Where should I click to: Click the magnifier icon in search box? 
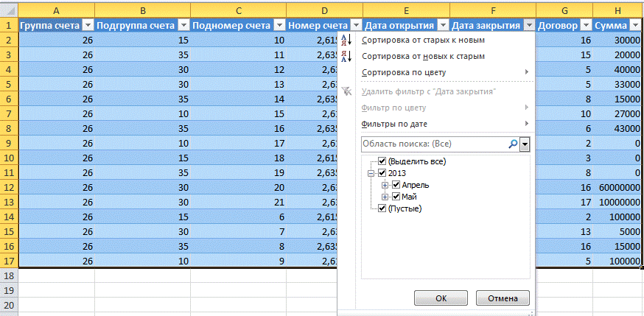click(513, 144)
